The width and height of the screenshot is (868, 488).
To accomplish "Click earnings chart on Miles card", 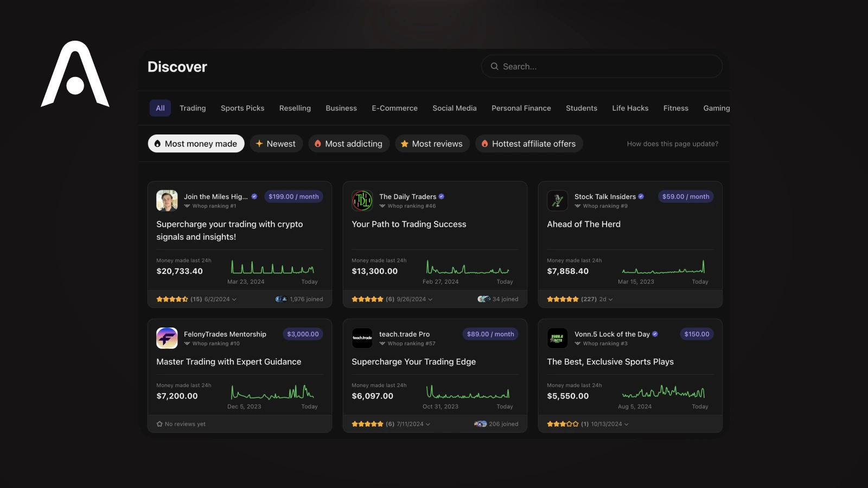I will tap(272, 267).
